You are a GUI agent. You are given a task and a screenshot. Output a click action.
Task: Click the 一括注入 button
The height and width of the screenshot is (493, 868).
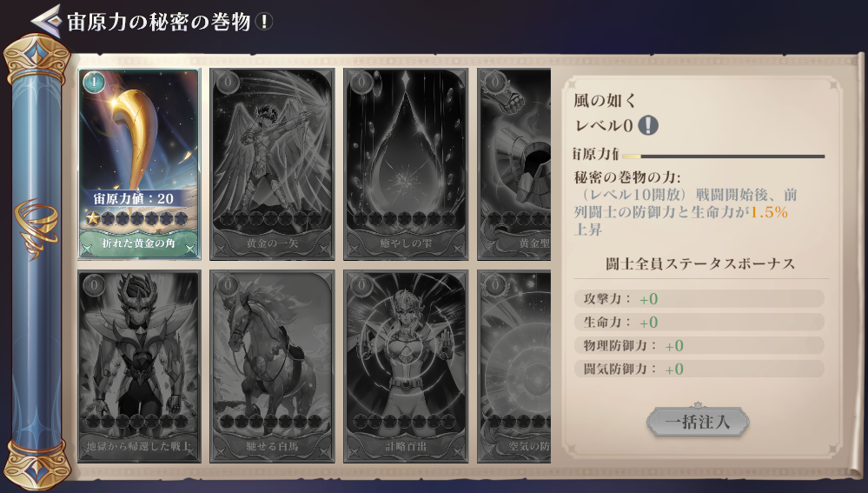coord(698,422)
